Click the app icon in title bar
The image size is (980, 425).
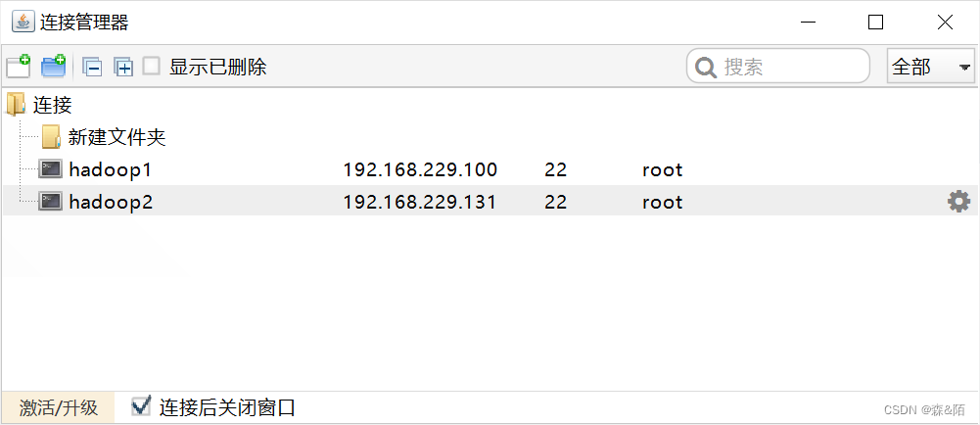(22, 22)
